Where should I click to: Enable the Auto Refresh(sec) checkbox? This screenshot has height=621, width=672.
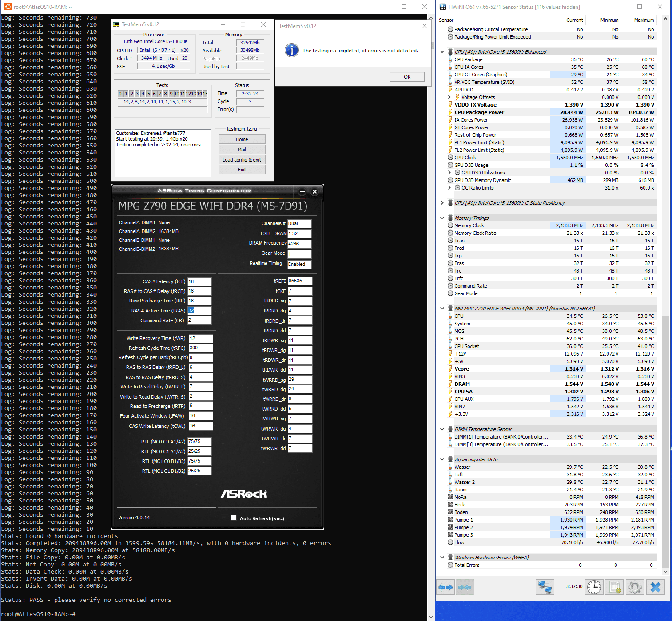point(234,518)
